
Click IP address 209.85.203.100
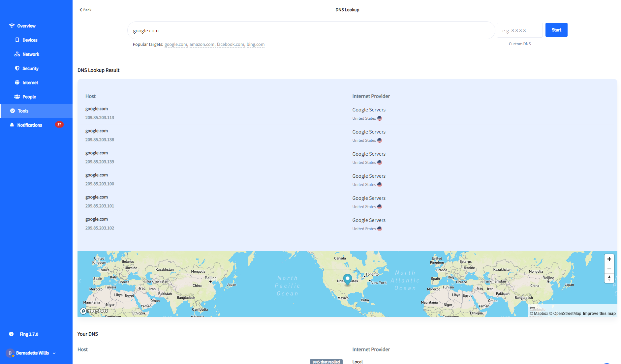(x=100, y=184)
